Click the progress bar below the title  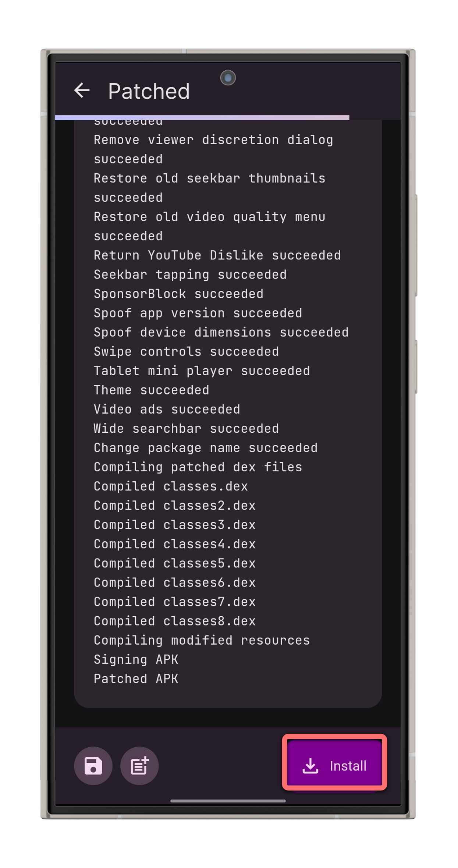click(x=202, y=118)
